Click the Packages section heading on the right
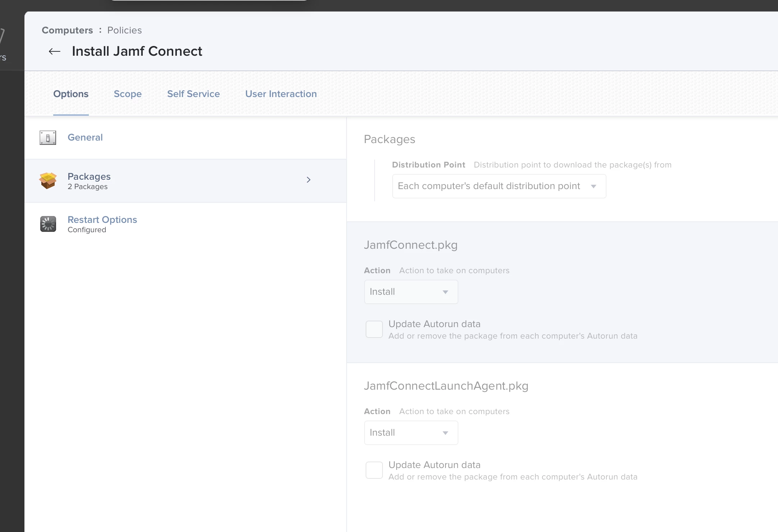The image size is (778, 532). pyautogui.click(x=389, y=139)
